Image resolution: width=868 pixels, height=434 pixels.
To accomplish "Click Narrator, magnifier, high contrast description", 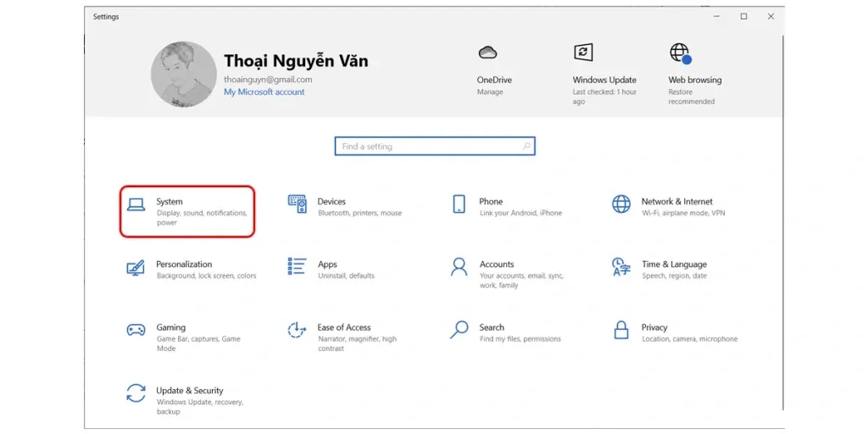I will pyautogui.click(x=357, y=343).
